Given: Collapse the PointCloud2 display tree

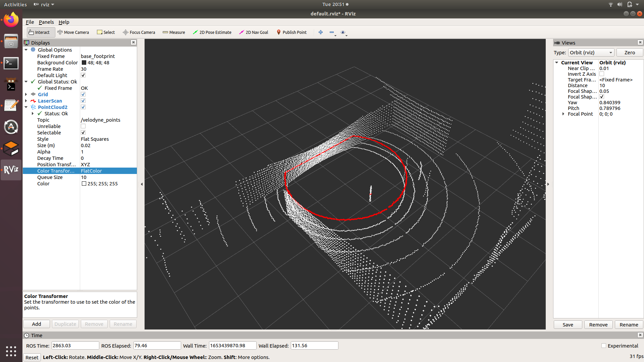Looking at the screenshot, I should click(26, 107).
